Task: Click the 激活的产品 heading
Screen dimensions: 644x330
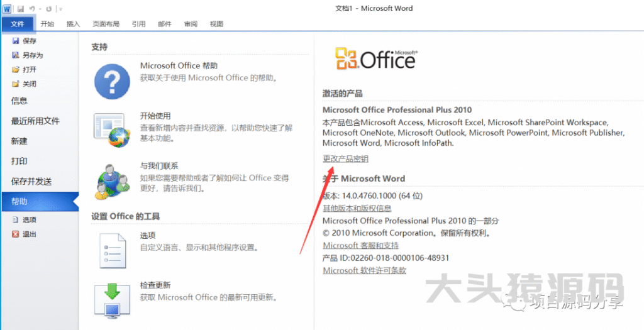Action: coord(343,94)
